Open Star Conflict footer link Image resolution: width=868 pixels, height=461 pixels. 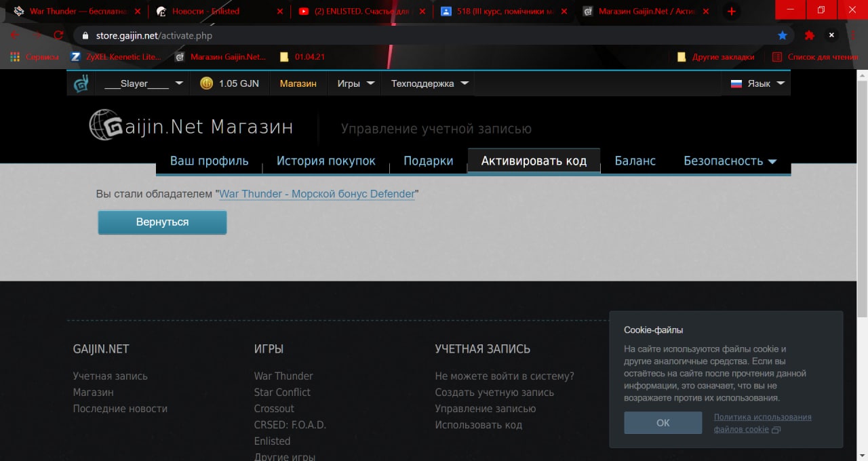pyautogui.click(x=282, y=392)
